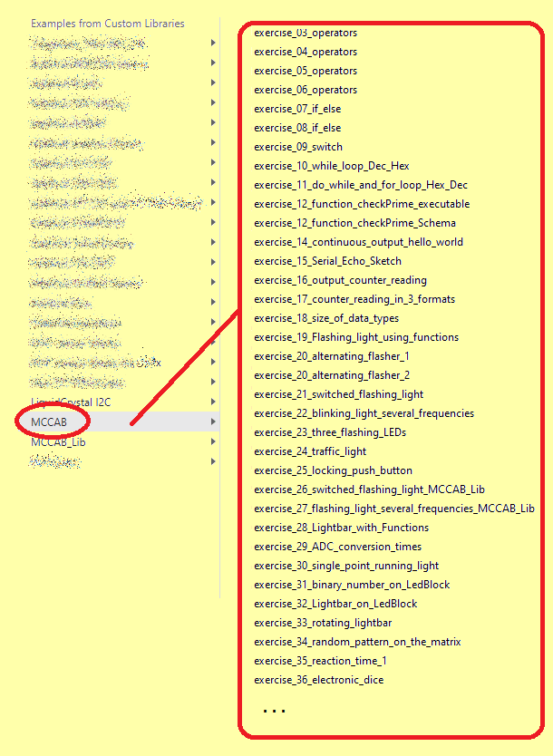Open exercise_31_binary_number_on_LedBlock
The image size is (553, 756).
352,585
